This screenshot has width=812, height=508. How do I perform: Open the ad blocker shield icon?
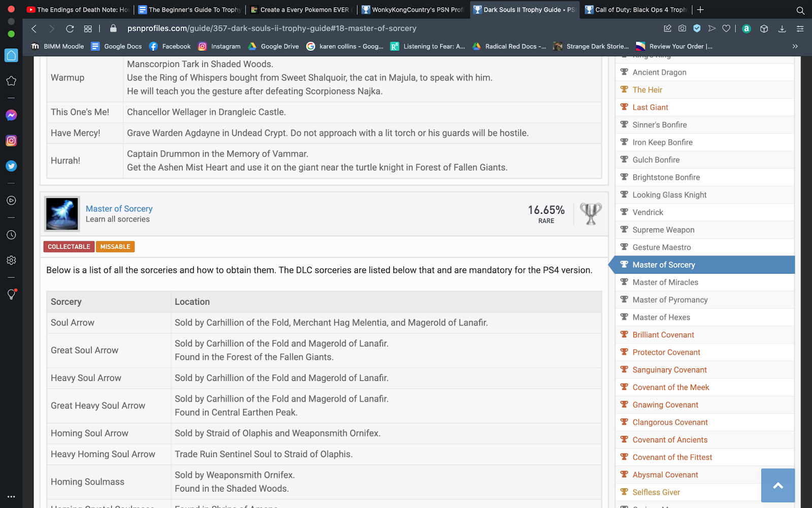pos(697,28)
